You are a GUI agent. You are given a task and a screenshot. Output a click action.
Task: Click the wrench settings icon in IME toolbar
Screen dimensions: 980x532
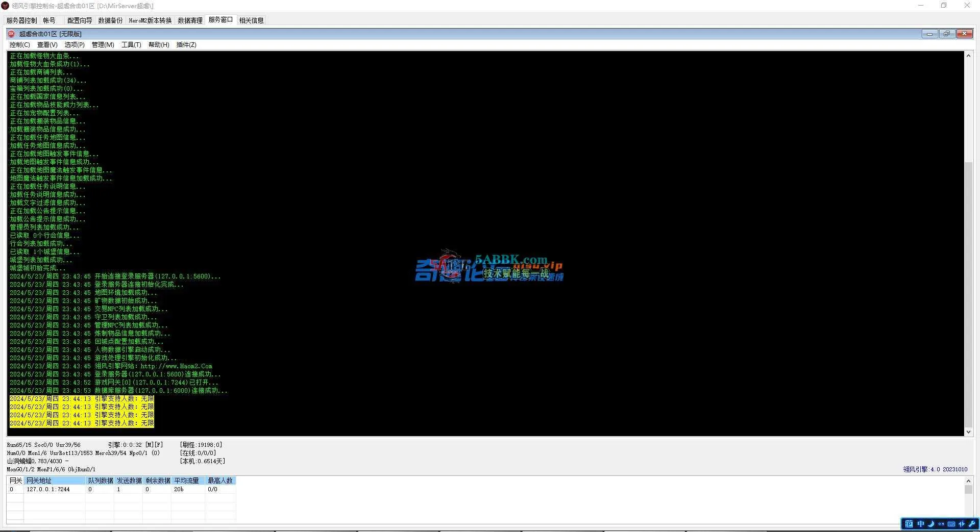pyautogui.click(x=972, y=524)
